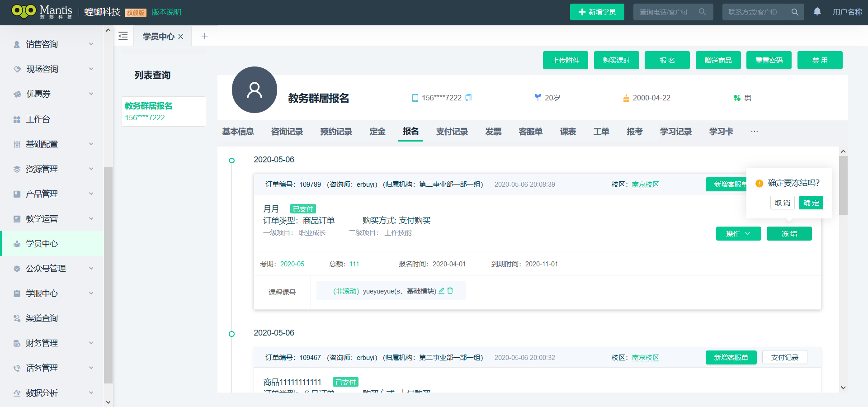Click the 基础配置 sidebar icon

click(17, 144)
